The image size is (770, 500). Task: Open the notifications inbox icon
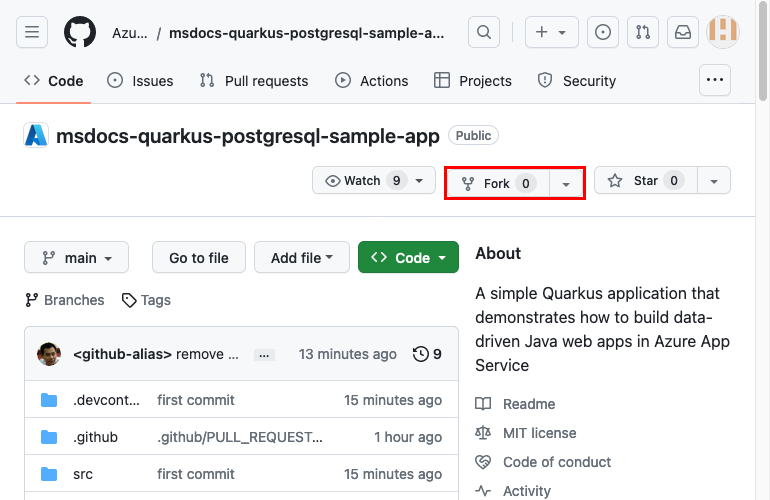point(682,32)
